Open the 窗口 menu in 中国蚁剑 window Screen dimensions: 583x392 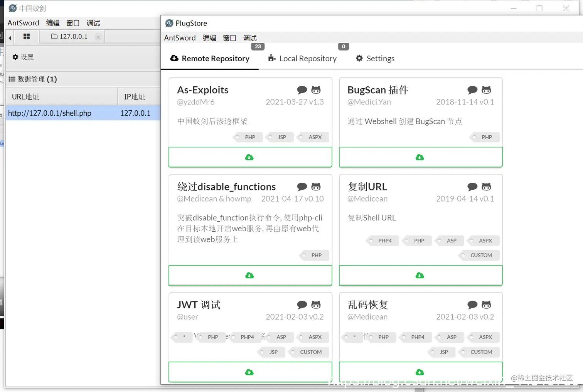tap(73, 23)
